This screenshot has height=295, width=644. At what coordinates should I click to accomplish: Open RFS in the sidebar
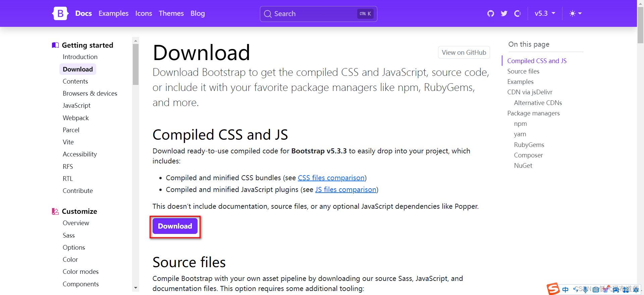[x=68, y=167]
